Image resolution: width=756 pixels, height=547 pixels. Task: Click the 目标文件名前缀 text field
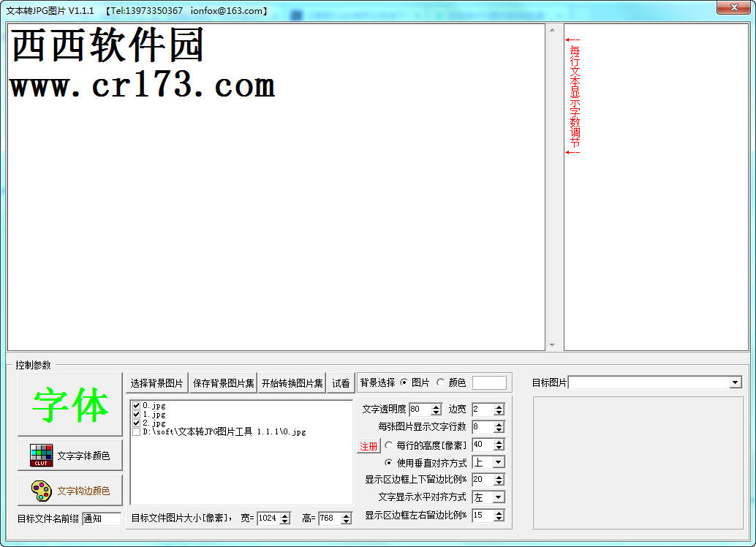click(101, 518)
